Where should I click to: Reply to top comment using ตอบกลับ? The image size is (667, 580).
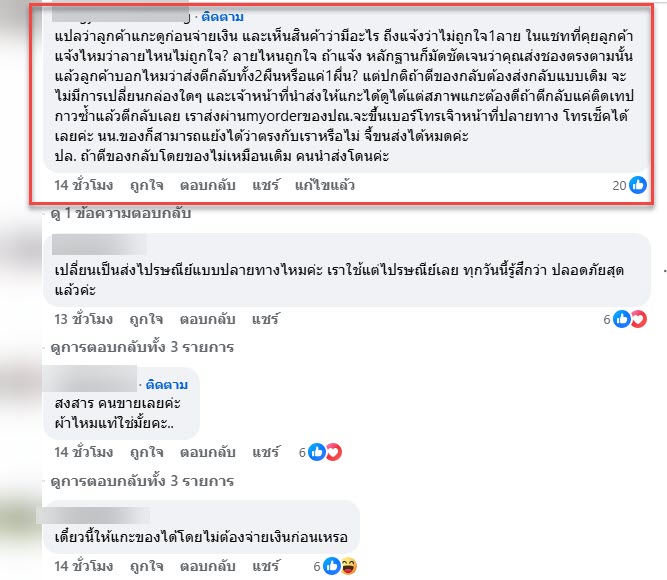coord(208,186)
